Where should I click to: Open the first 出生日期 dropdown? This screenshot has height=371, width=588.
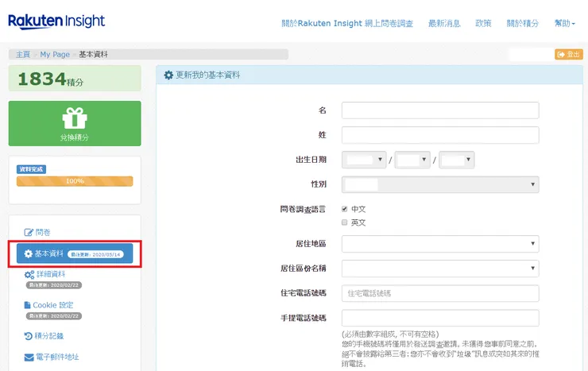pyautogui.click(x=364, y=160)
